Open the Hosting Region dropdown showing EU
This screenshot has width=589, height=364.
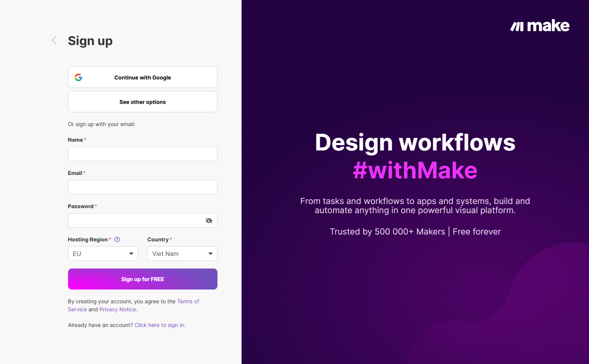click(x=102, y=253)
